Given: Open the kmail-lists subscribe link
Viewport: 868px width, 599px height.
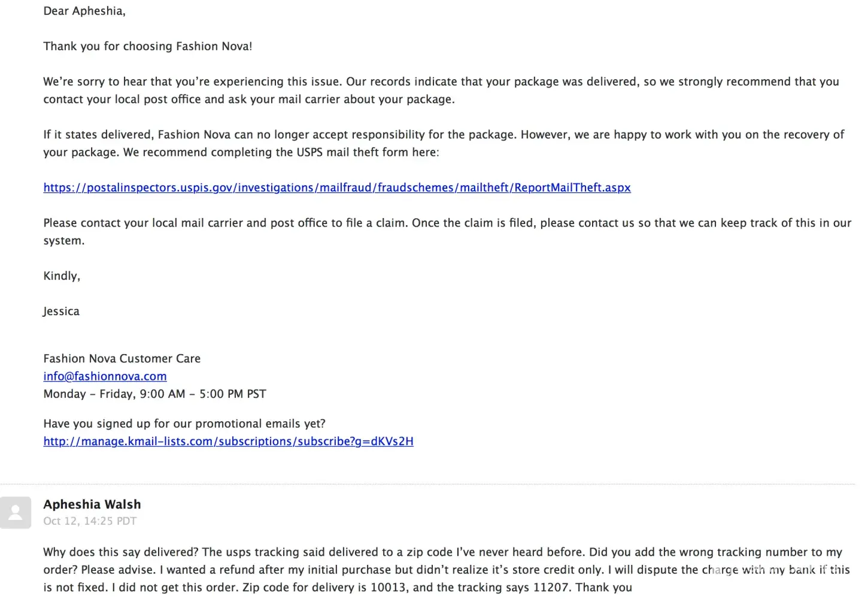Looking at the screenshot, I should 228,441.
